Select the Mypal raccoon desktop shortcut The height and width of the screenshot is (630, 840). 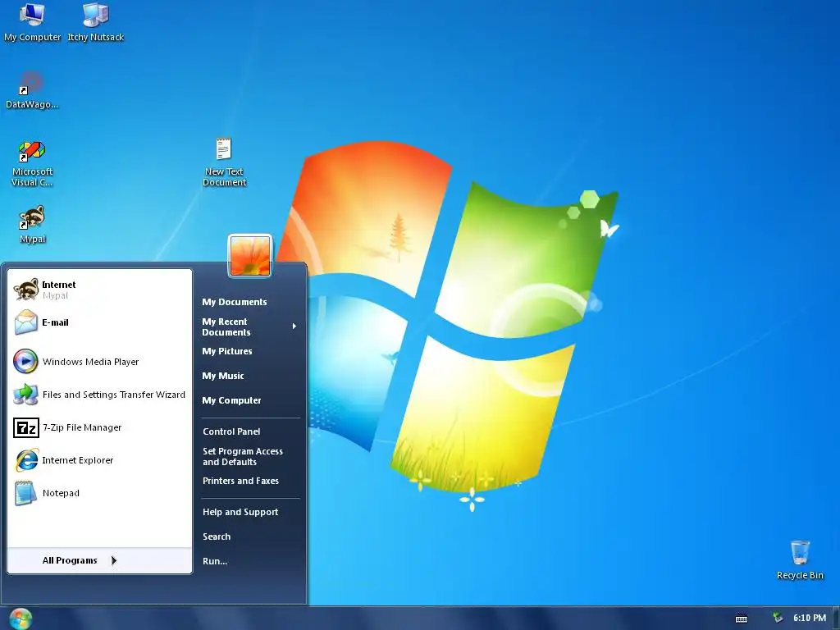click(x=32, y=225)
